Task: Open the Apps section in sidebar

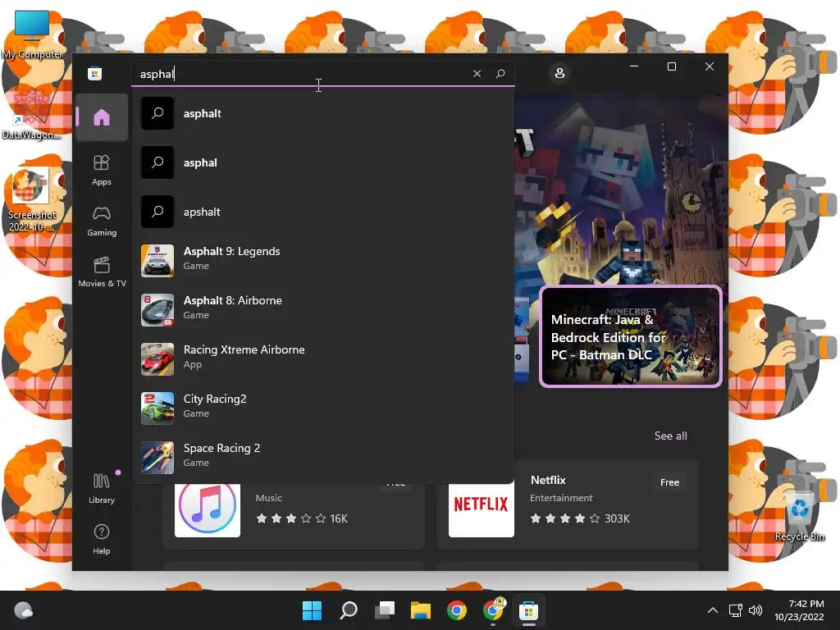Action: pyautogui.click(x=101, y=170)
